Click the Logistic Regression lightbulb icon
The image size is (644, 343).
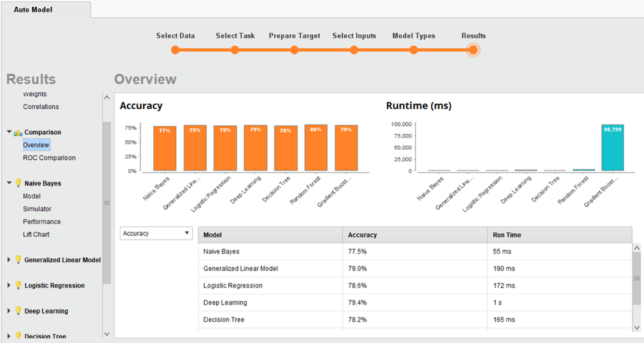tap(18, 285)
